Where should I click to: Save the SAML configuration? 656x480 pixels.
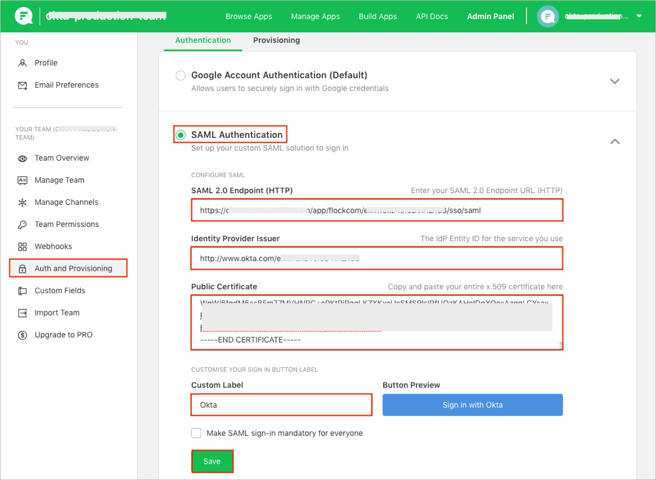[212, 461]
